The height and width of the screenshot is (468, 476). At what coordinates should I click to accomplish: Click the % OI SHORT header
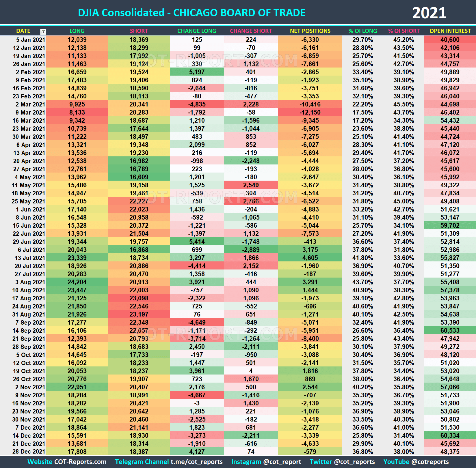coord(404,31)
